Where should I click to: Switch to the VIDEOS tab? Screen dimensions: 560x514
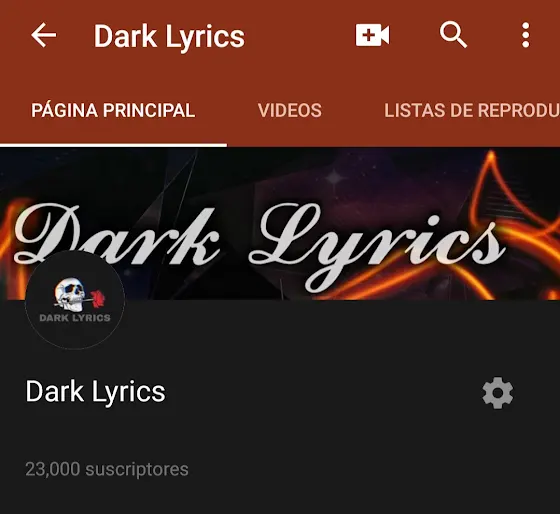[x=290, y=110]
